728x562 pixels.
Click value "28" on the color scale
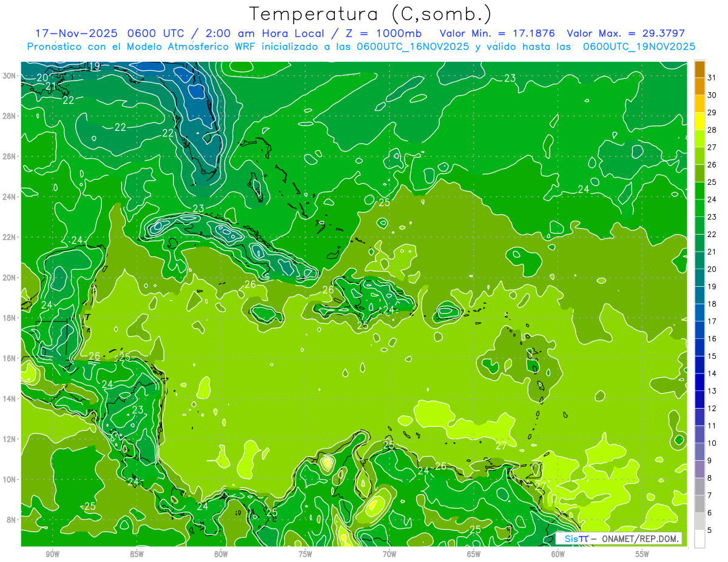(x=712, y=130)
